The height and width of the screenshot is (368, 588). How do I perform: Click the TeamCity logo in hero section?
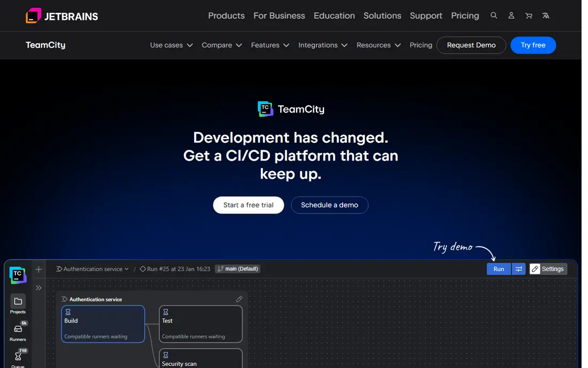pyautogui.click(x=291, y=109)
